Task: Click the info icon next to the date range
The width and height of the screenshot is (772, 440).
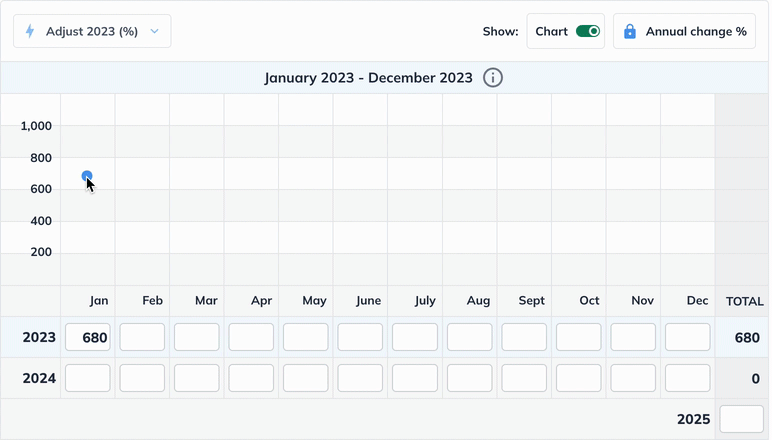Action: tap(492, 78)
